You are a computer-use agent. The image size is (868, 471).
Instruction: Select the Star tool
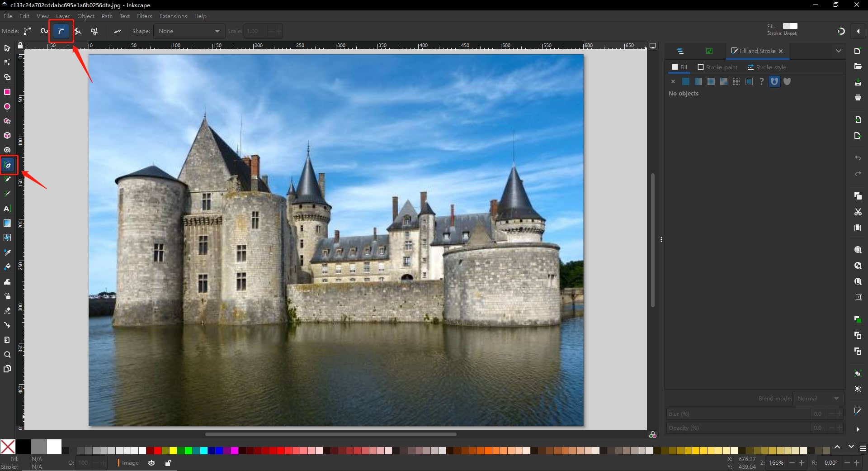point(7,121)
